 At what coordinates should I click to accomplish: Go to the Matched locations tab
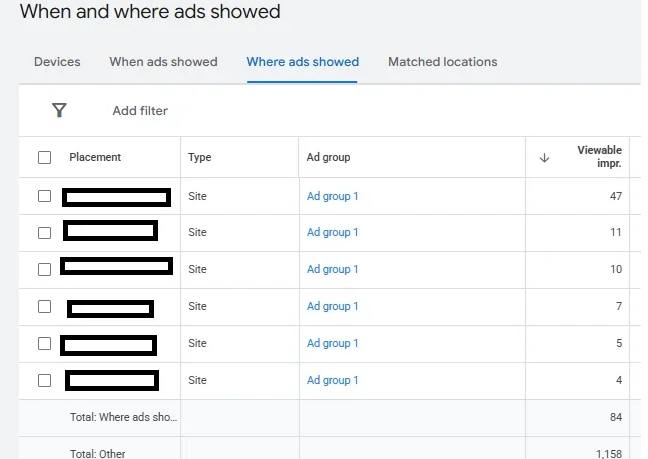(x=443, y=62)
